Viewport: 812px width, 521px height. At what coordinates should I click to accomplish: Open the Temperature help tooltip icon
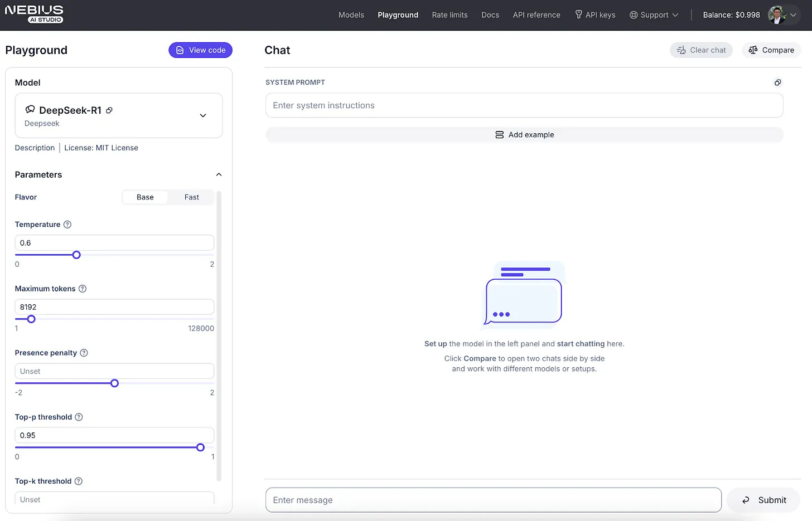67,225
